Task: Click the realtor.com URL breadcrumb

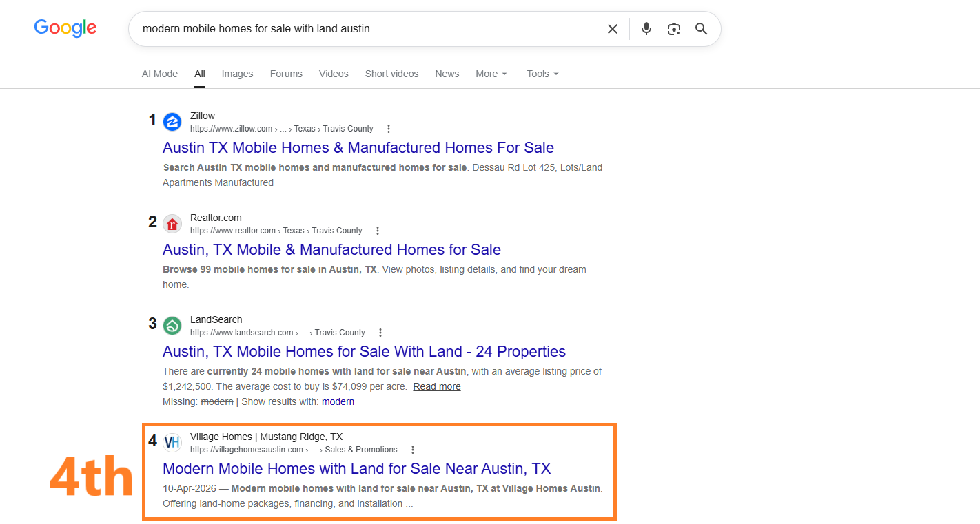Action: pyautogui.click(x=276, y=231)
